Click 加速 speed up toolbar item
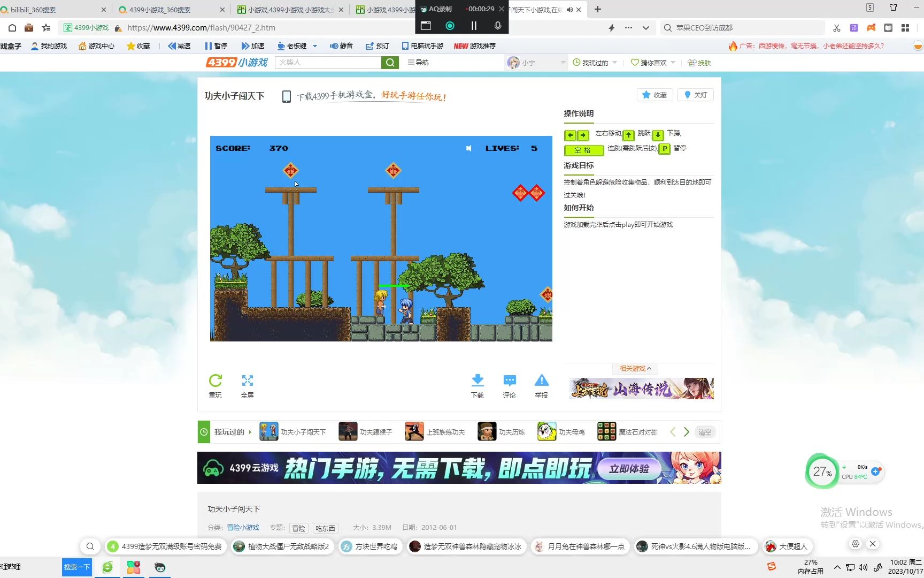This screenshot has height=578, width=924. (253, 46)
